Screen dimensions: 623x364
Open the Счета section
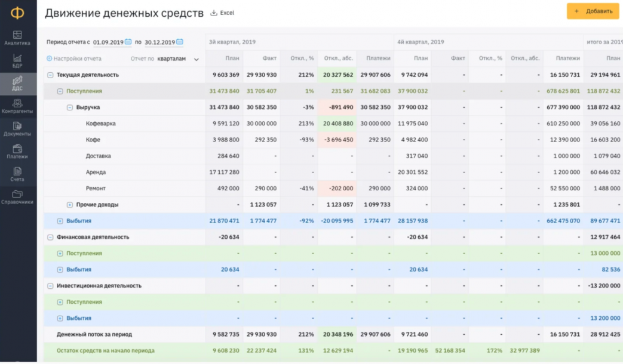tap(17, 174)
